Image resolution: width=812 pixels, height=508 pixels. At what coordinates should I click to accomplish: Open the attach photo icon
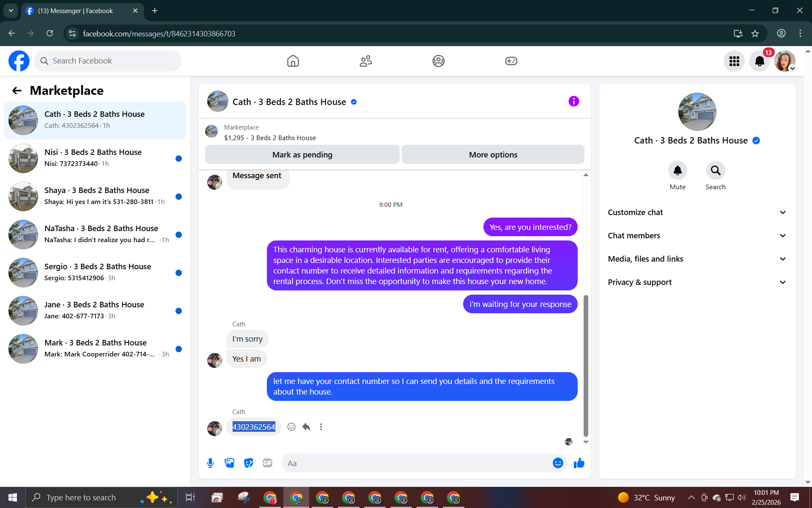point(230,463)
